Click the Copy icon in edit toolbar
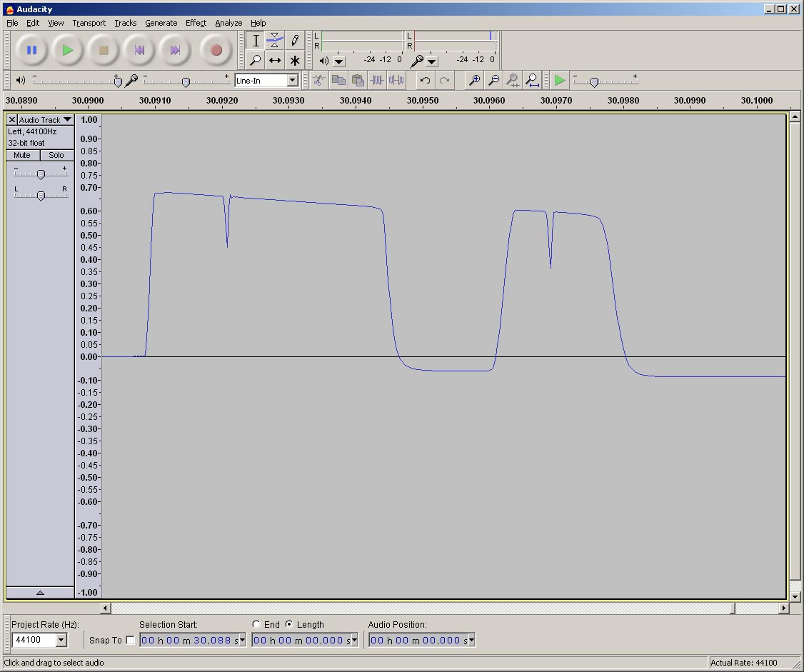804x672 pixels. (x=338, y=80)
